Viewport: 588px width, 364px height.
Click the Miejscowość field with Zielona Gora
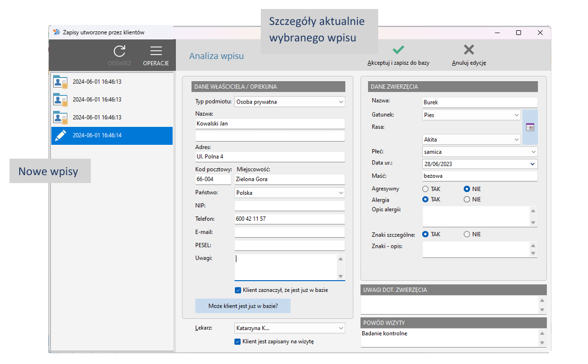tap(289, 179)
